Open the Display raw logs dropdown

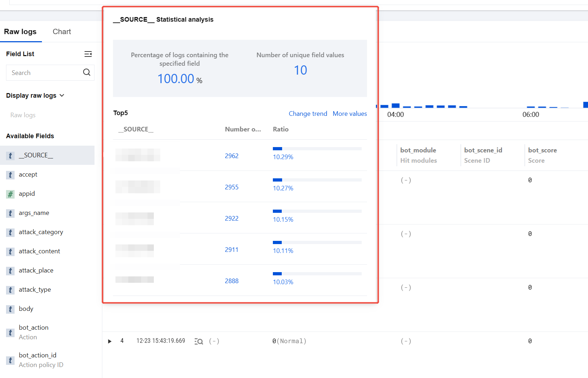point(35,96)
